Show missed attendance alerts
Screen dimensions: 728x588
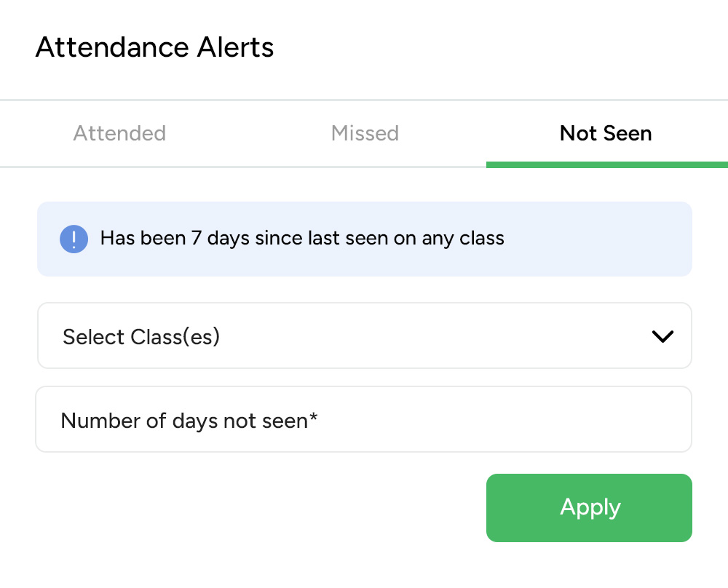365,134
